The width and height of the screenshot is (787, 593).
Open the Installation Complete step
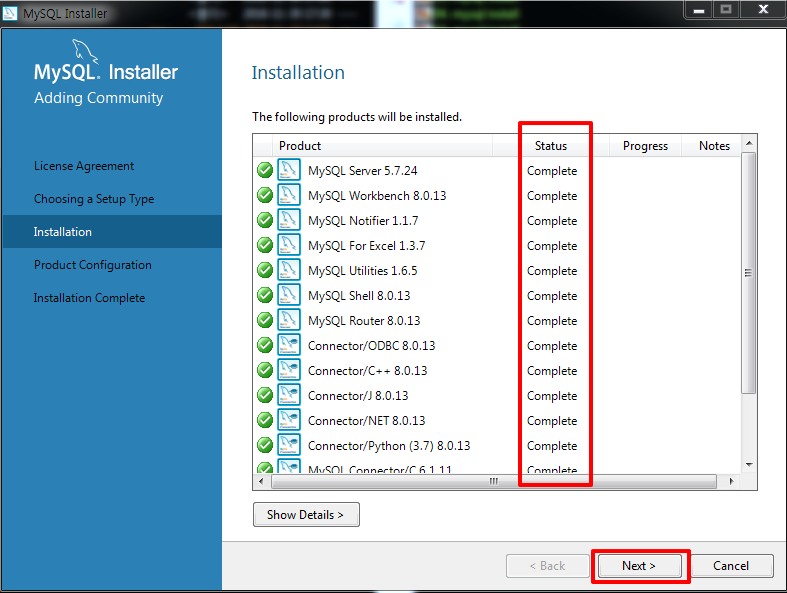(x=89, y=298)
